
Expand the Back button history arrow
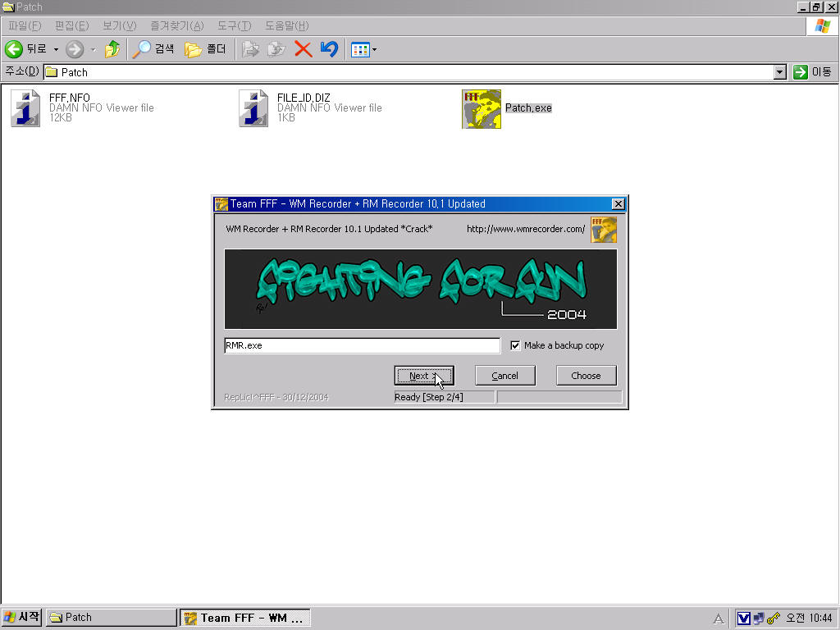click(56, 49)
